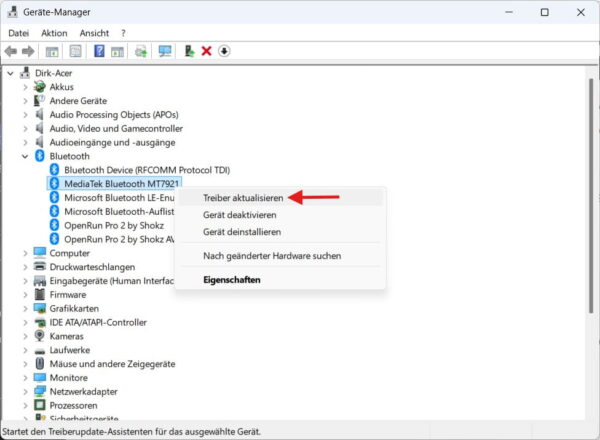This screenshot has width=600, height=440.
Task: Expand the Akkus category
Action: pyautogui.click(x=25, y=87)
